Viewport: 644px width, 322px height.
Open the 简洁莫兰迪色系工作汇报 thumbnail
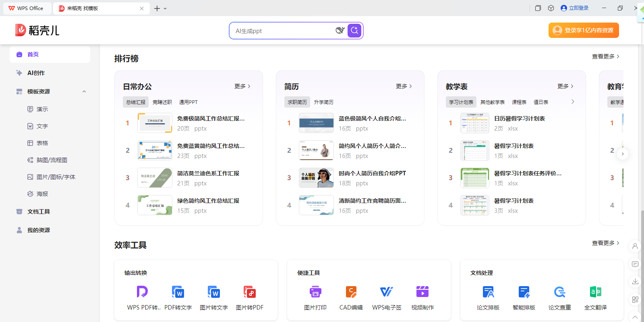point(155,178)
